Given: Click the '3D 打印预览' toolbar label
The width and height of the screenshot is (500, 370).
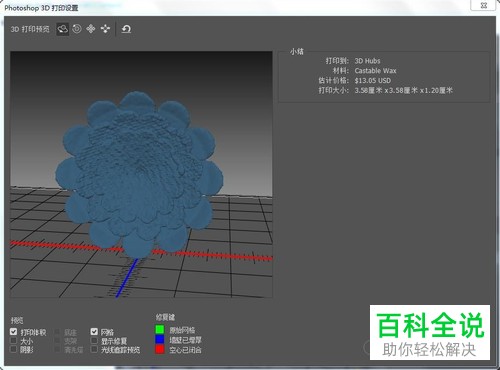Looking at the screenshot, I should [30, 29].
